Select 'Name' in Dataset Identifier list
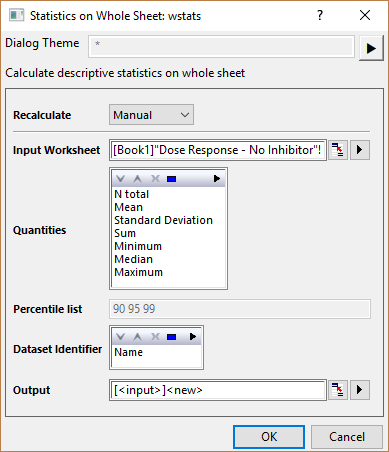 pos(129,352)
